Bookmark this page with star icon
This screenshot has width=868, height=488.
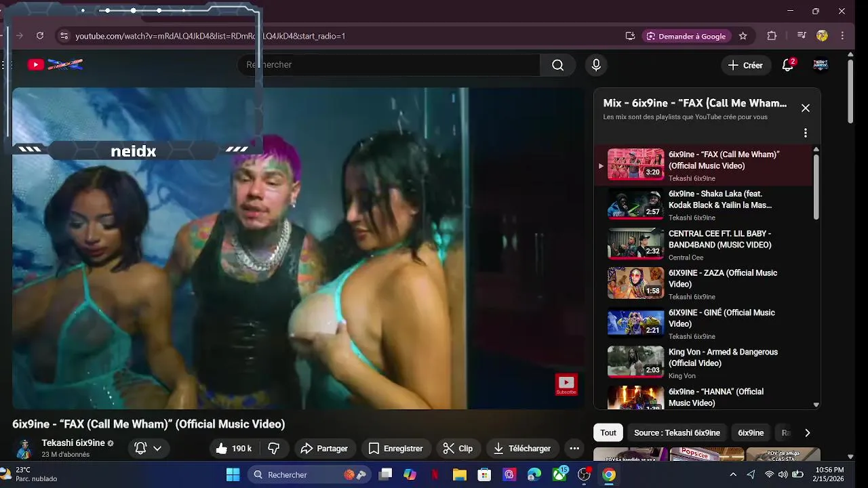click(x=743, y=36)
